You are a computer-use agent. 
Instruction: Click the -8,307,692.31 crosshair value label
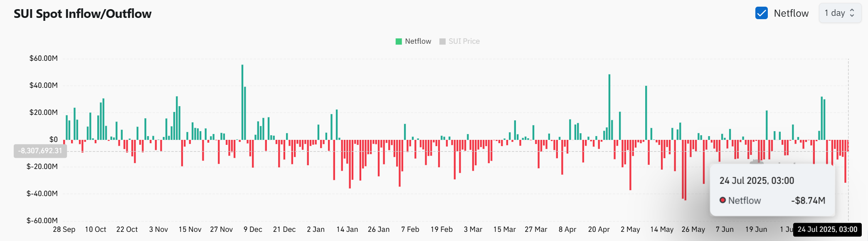40,151
